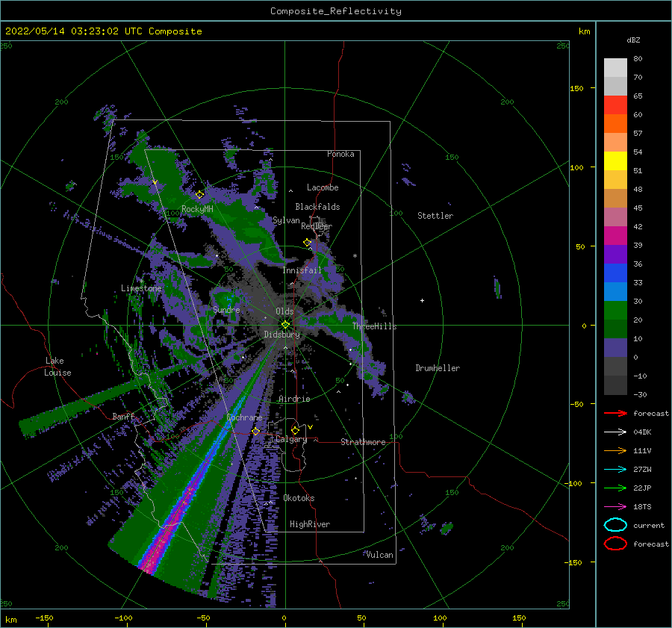
Task: Select the bright yellow 51-54 dBZ swatch
Action: [x=615, y=161]
